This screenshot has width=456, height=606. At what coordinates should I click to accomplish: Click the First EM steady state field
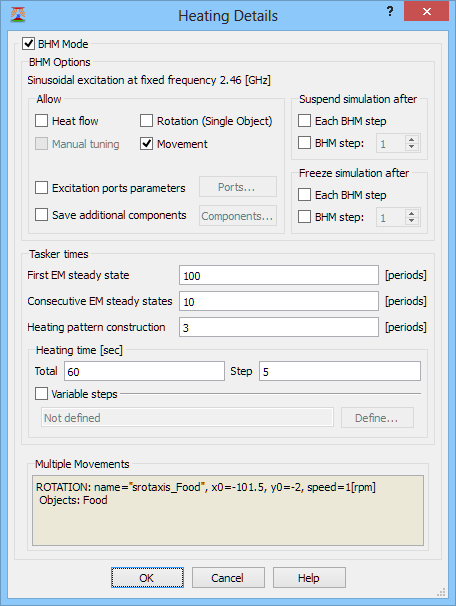[x=279, y=275]
